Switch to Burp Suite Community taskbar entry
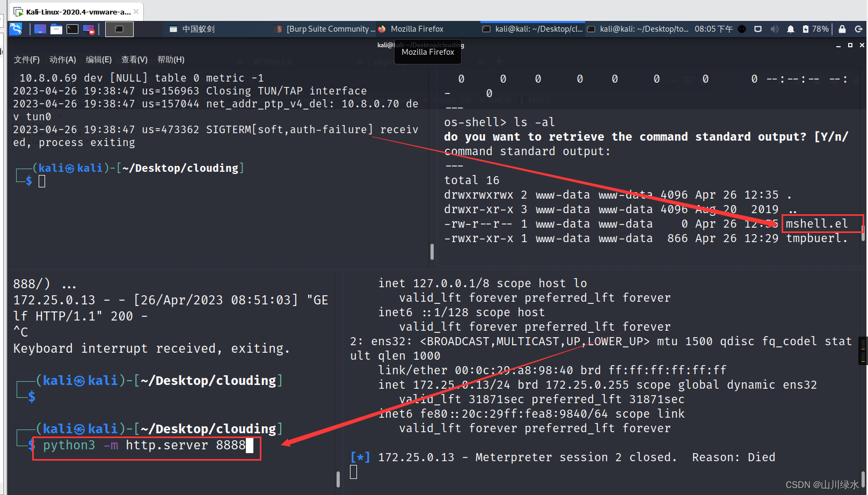The image size is (868, 495). [x=325, y=29]
